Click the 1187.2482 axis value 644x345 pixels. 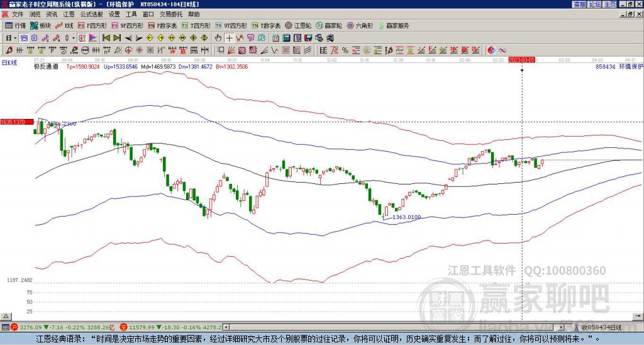(x=19, y=280)
